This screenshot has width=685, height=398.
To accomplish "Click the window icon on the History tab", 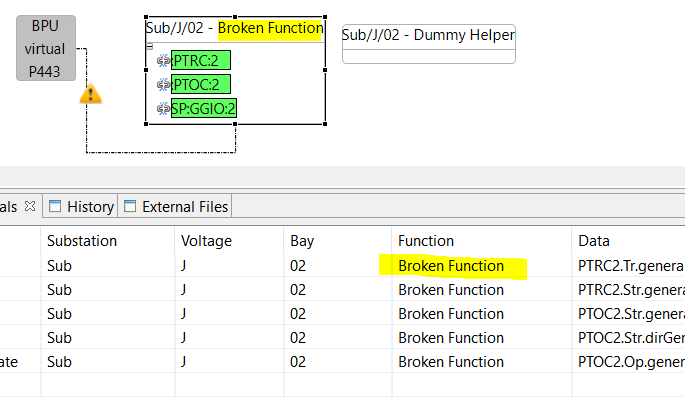I will [x=55, y=206].
